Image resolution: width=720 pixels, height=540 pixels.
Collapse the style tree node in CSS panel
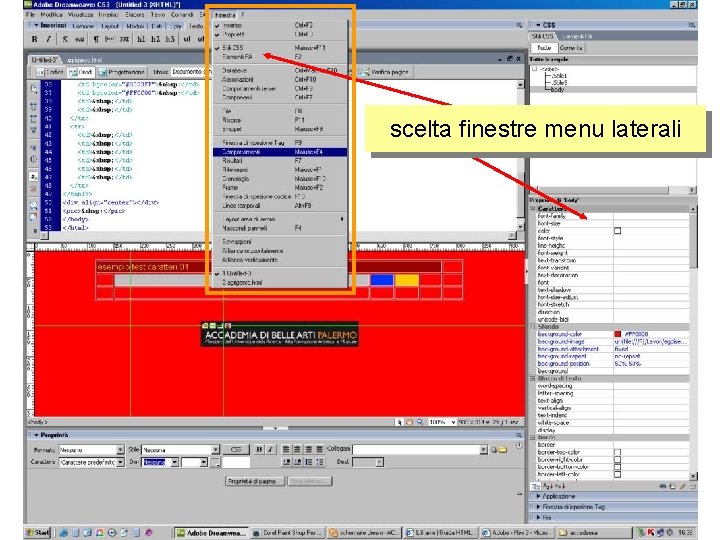coord(534,69)
